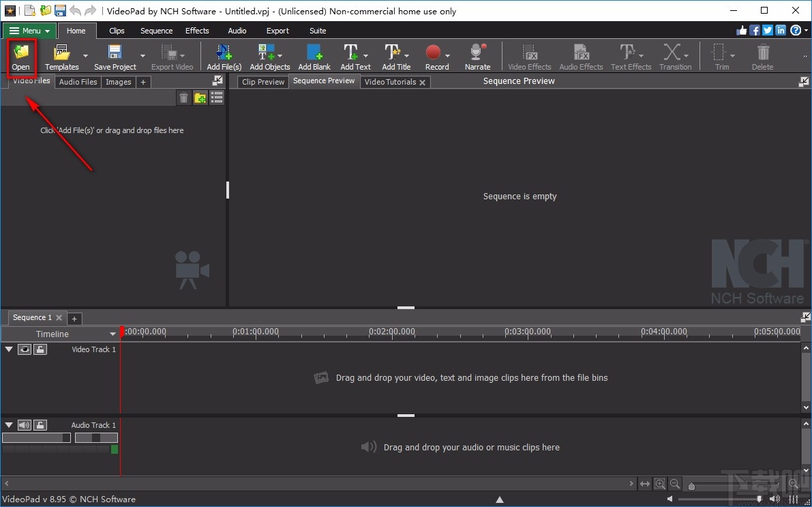Click the zoom-to-fit double arrow timeline icon
Image resolution: width=812 pixels, height=507 pixels.
(x=645, y=484)
